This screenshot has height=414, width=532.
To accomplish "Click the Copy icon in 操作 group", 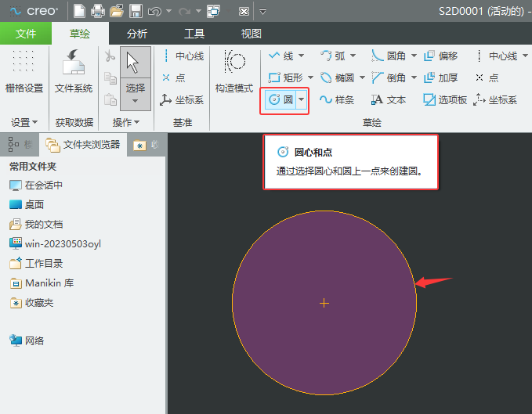I will [110, 78].
